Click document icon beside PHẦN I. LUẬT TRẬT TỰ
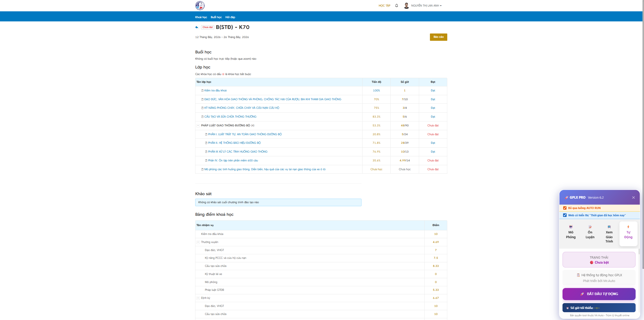Image resolution: width=644 pixels, height=320 pixels. 206,134
